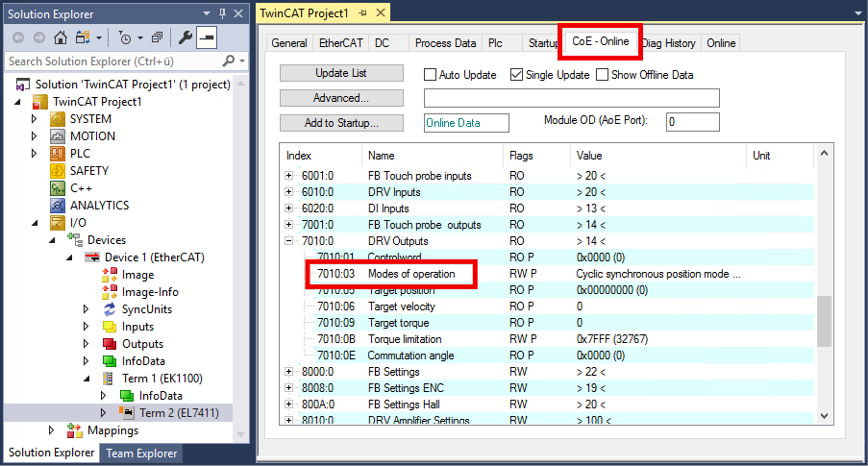Click the Home icon in Solution Explorer toolbar

[x=61, y=37]
